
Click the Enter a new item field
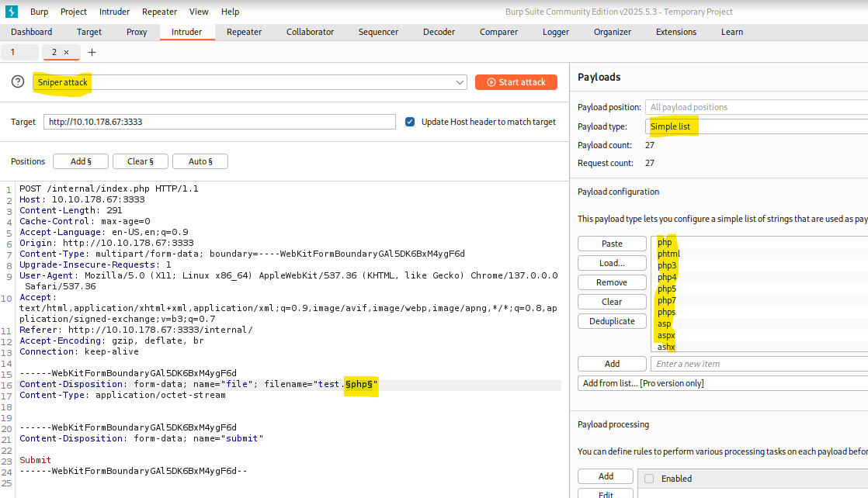[x=759, y=364]
